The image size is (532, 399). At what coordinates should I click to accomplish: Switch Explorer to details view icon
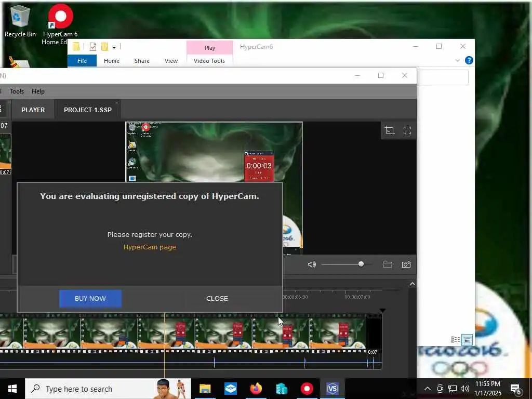[455, 340]
